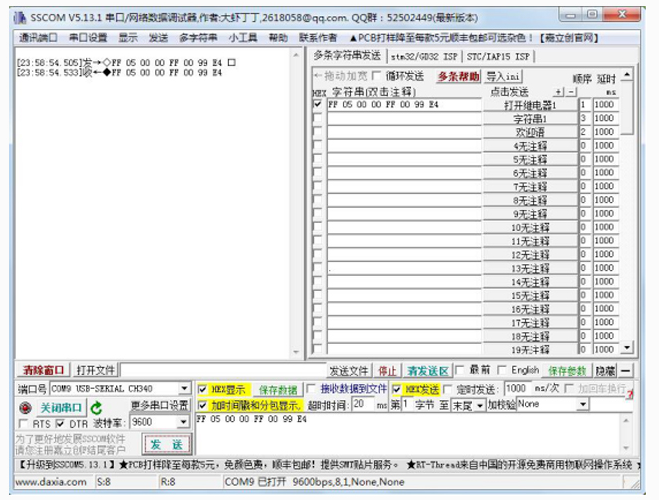Click the 隐藏 hide button
Viewport: 659px width, 500px height.
[x=606, y=371]
